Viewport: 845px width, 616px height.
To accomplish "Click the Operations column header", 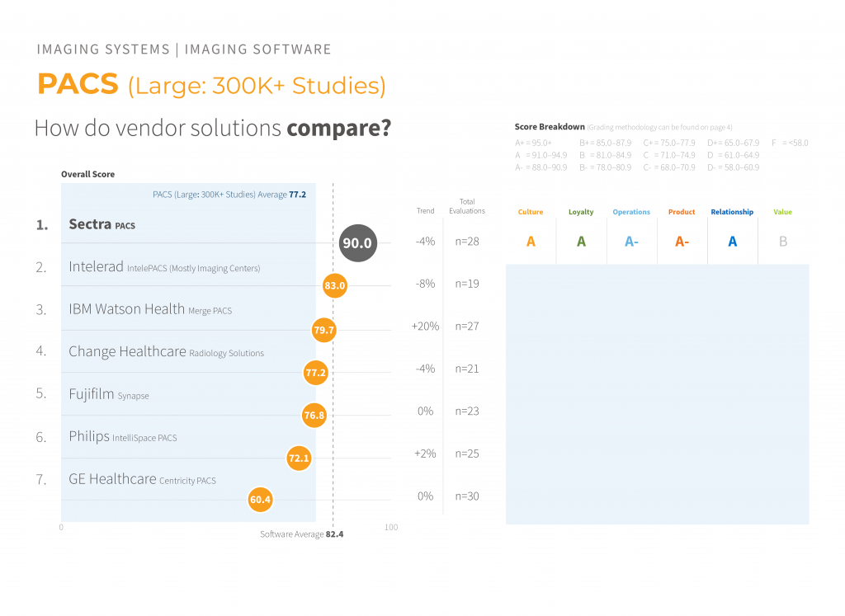I will pyautogui.click(x=631, y=212).
